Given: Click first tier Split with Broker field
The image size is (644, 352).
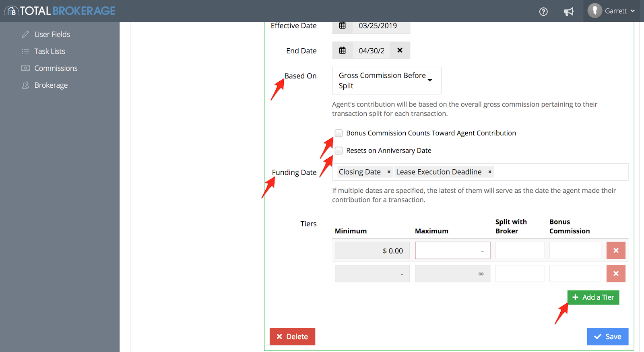Looking at the screenshot, I should click(520, 251).
